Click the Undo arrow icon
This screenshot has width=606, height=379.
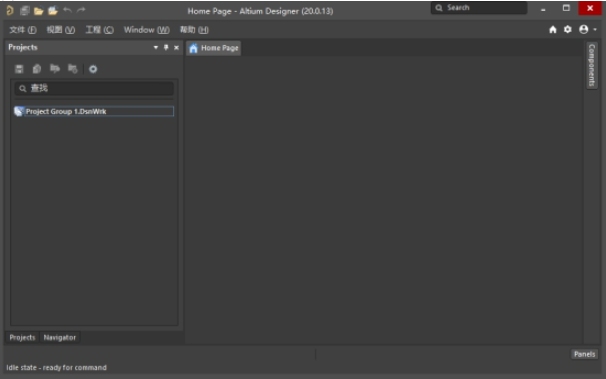click(x=67, y=10)
